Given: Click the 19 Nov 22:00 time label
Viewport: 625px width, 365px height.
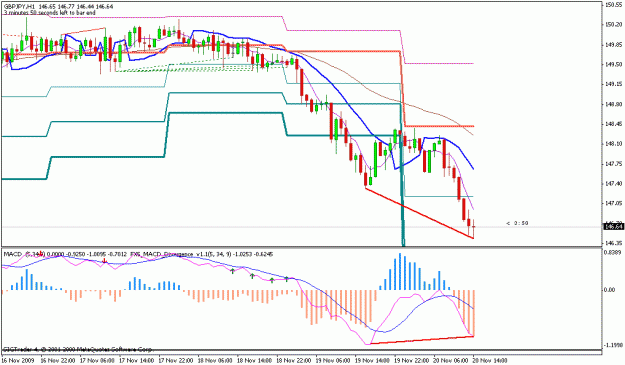Looking at the screenshot, I should [x=412, y=361].
